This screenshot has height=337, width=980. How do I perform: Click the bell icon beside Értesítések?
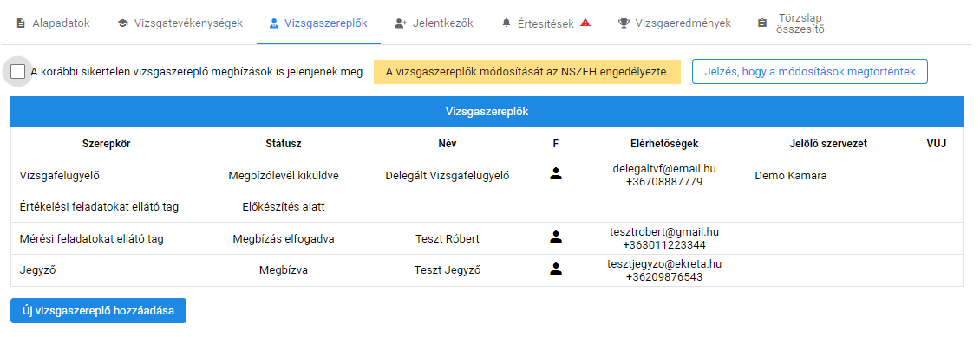point(506,23)
